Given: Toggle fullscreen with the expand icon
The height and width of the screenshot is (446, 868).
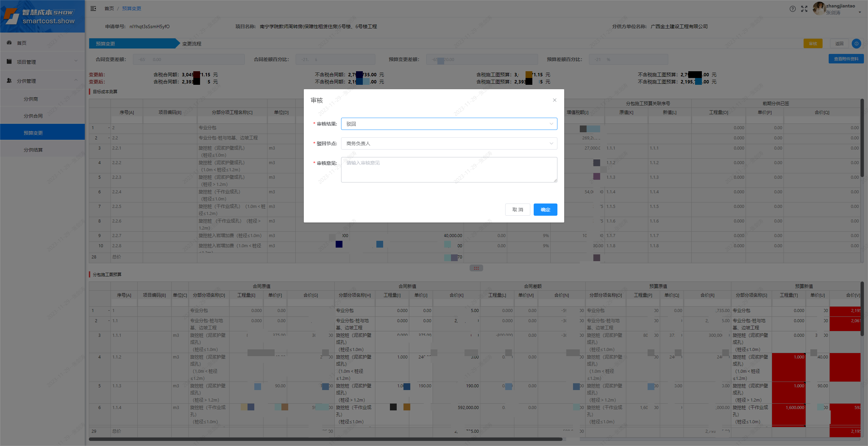Looking at the screenshot, I should tap(804, 9).
